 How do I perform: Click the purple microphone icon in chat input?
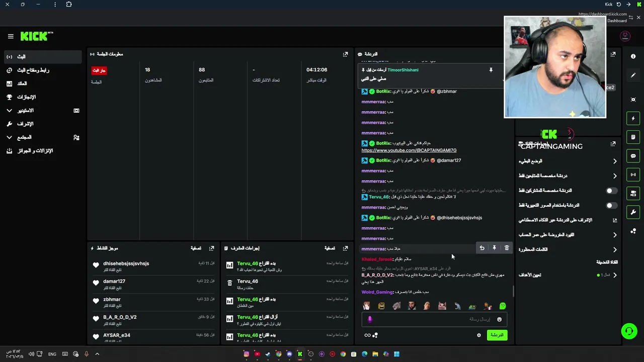370,319
